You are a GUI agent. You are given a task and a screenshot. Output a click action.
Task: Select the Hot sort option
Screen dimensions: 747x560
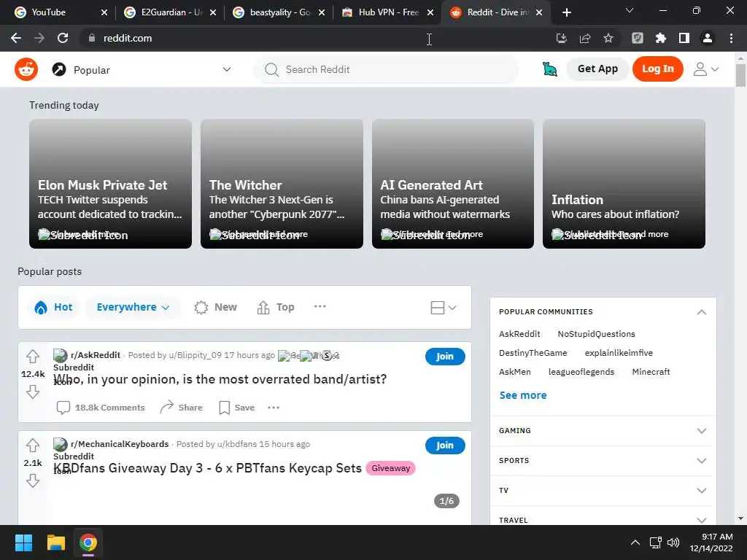pyautogui.click(x=53, y=307)
